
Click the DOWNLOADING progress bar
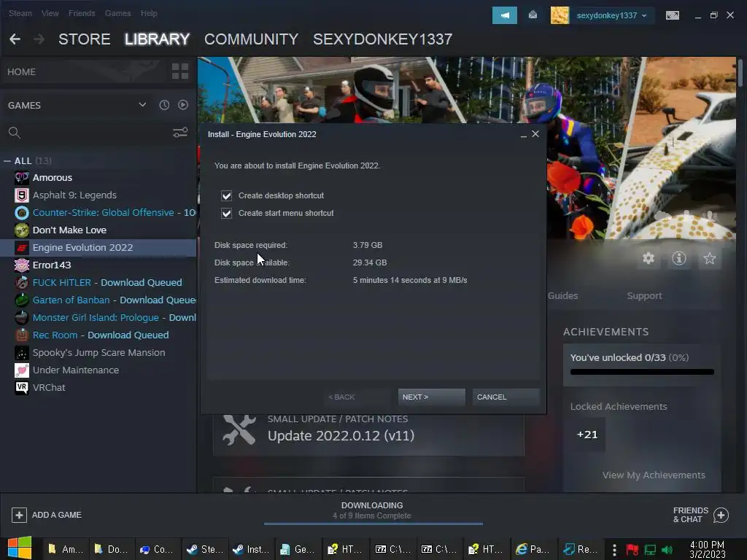tap(373, 524)
